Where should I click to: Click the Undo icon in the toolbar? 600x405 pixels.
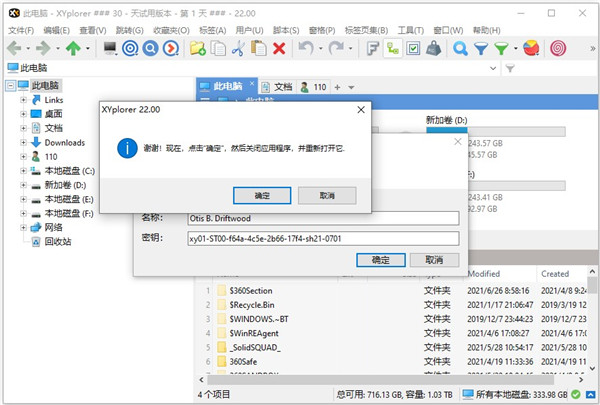click(x=306, y=48)
